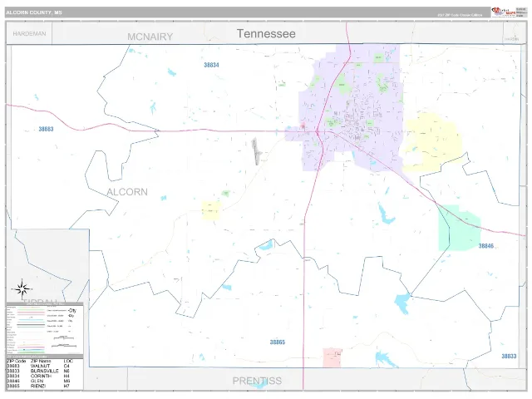The height and width of the screenshot is (399, 532).
Task: Click the green Glen town area
Action: [x=460, y=229]
